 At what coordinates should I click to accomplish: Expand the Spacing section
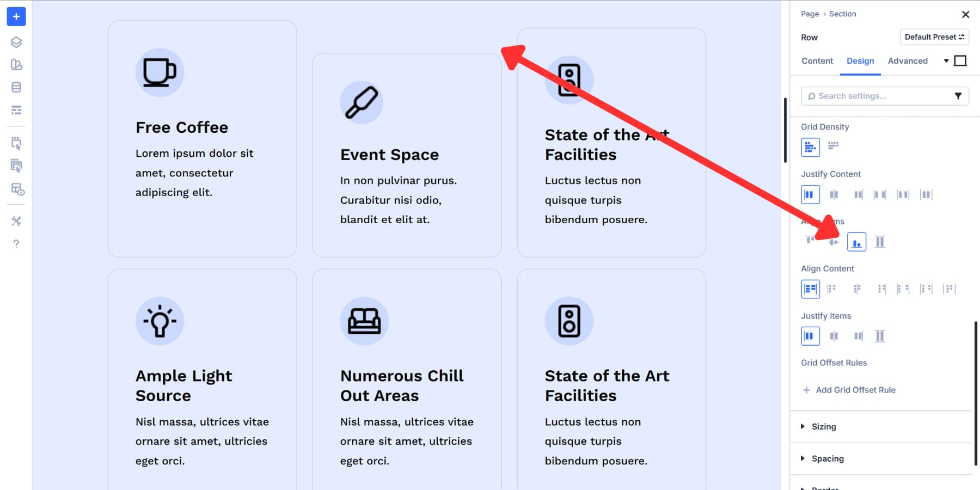(x=828, y=458)
